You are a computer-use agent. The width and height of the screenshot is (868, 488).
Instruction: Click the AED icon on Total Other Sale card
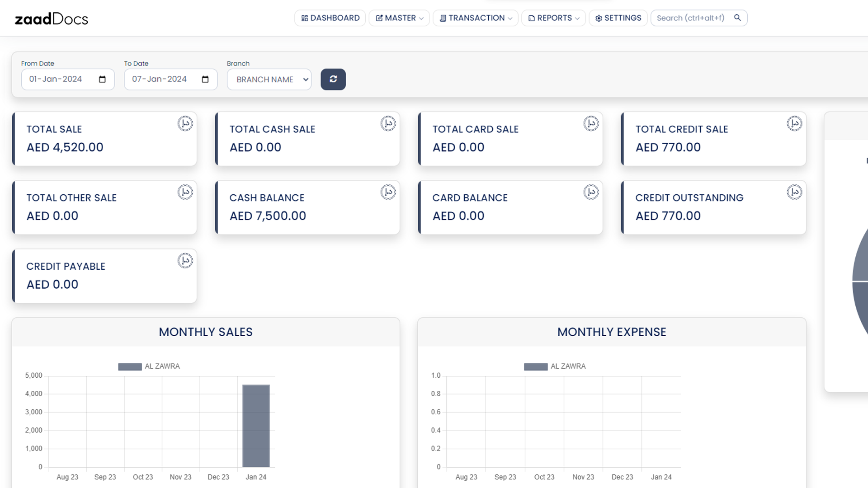(x=185, y=192)
